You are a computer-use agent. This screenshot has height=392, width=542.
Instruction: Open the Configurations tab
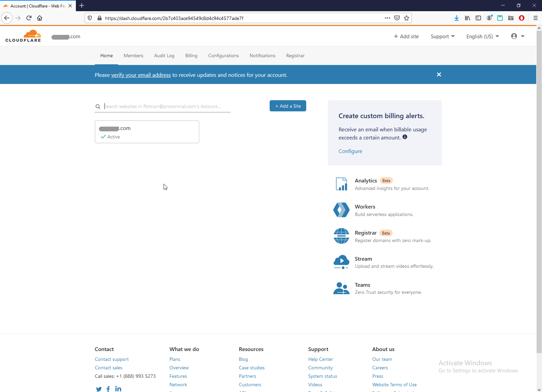click(224, 56)
